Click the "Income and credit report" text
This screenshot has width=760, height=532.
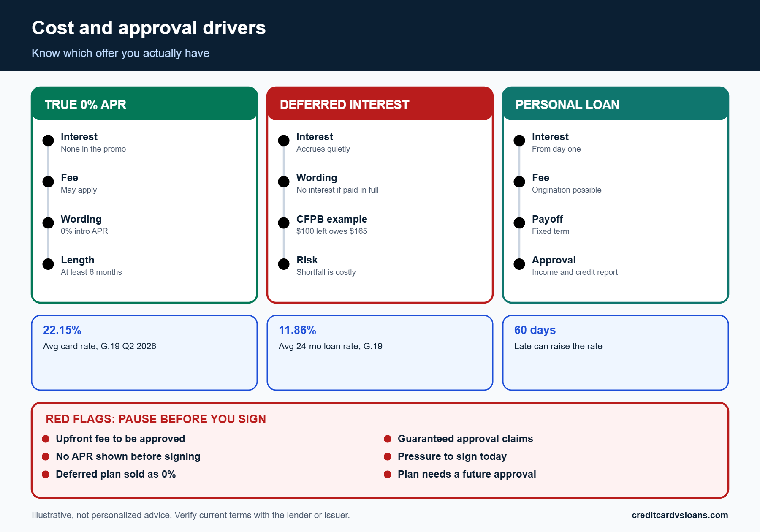point(575,272)
